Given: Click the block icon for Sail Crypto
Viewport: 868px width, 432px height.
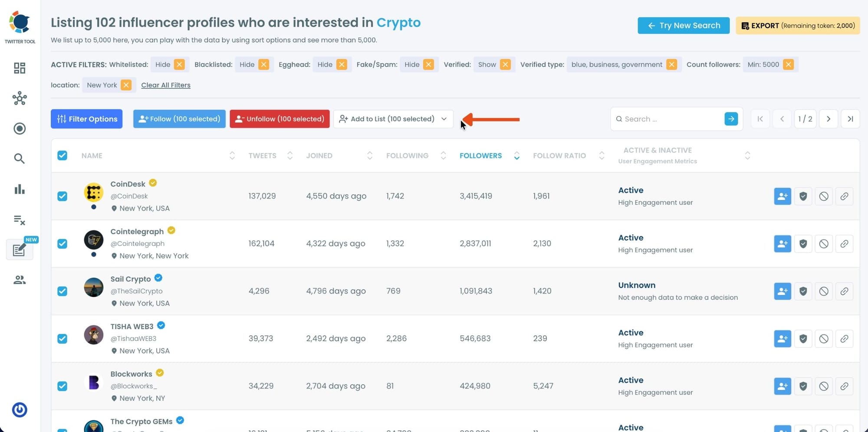Looking at the screenshot, I should pos(823,291).
